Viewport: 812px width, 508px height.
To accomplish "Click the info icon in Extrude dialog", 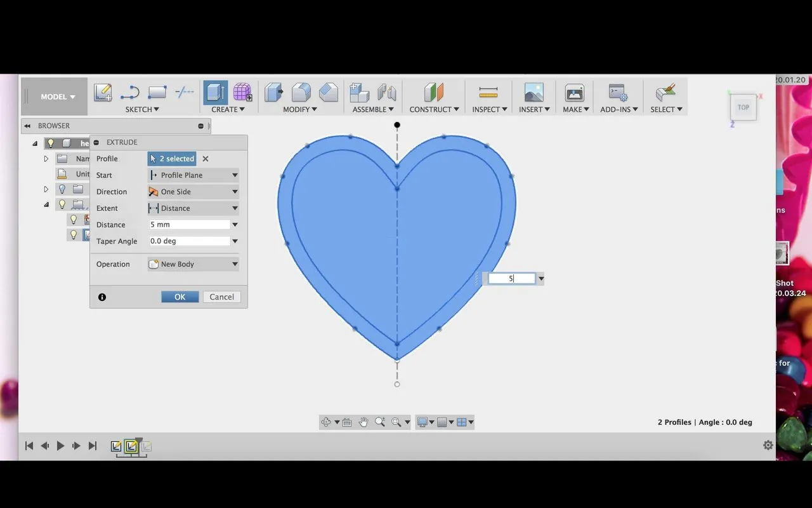I will tap(102, 297).
